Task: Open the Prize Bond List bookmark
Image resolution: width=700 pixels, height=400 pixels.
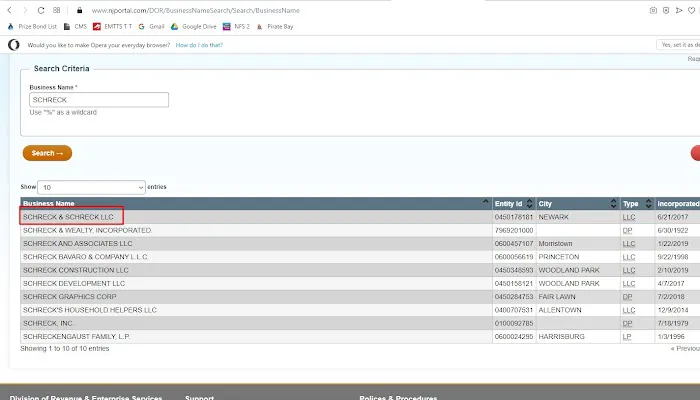Action: 34,26
